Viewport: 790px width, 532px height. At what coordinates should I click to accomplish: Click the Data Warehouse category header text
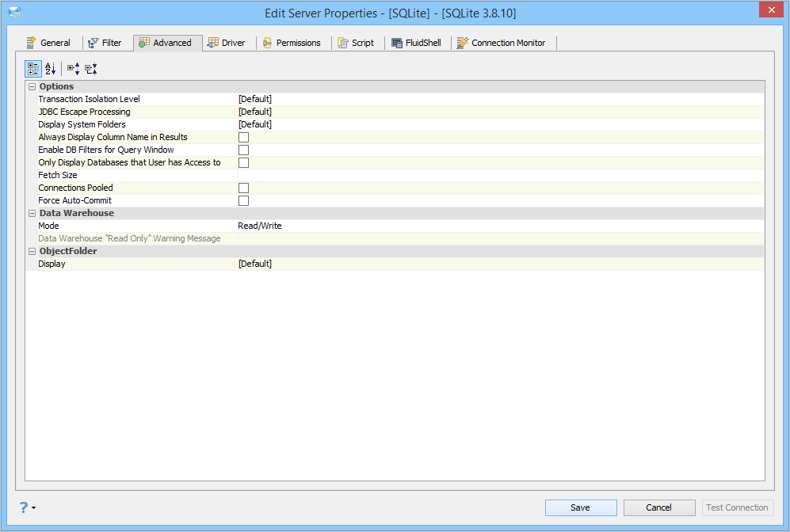click(77, 214)
